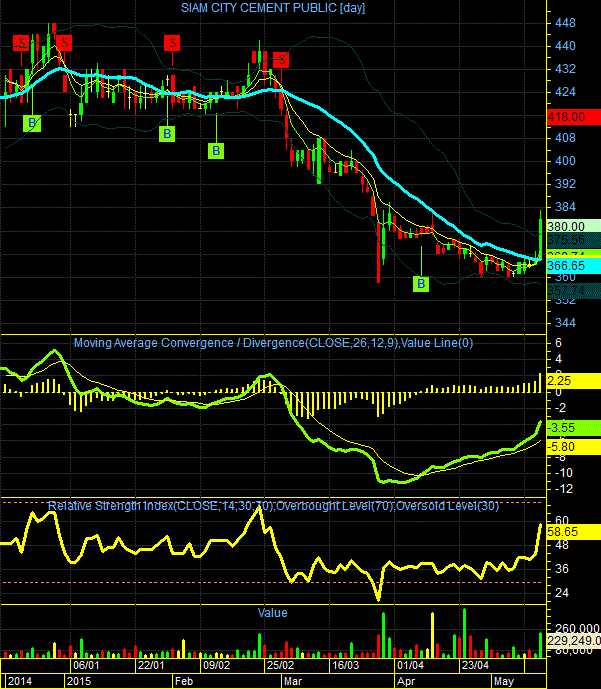Click the 36 RSI axis label

[562, 569]
